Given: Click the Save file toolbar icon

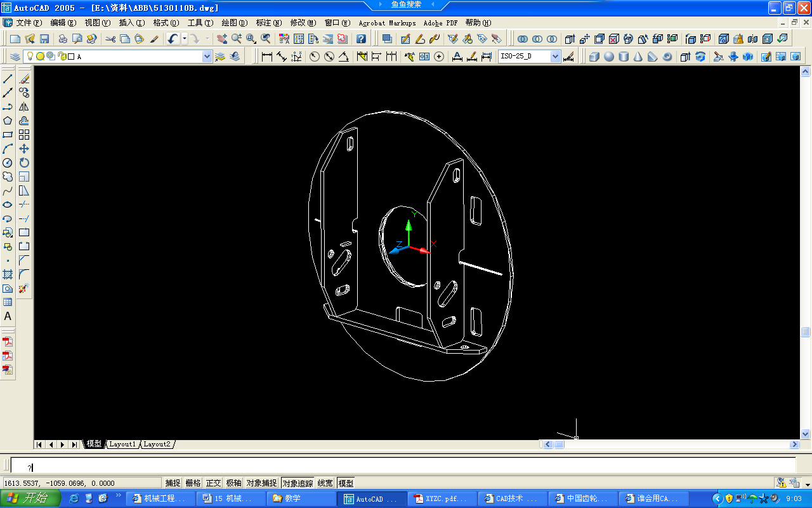Looking at the screenshot, I should 44,39.
